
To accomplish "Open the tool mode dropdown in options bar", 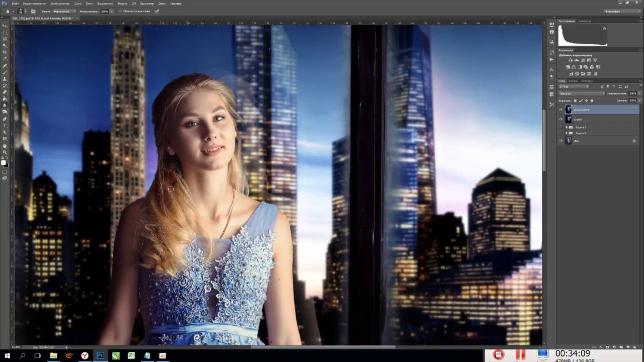I will click(x=65, y=11).
